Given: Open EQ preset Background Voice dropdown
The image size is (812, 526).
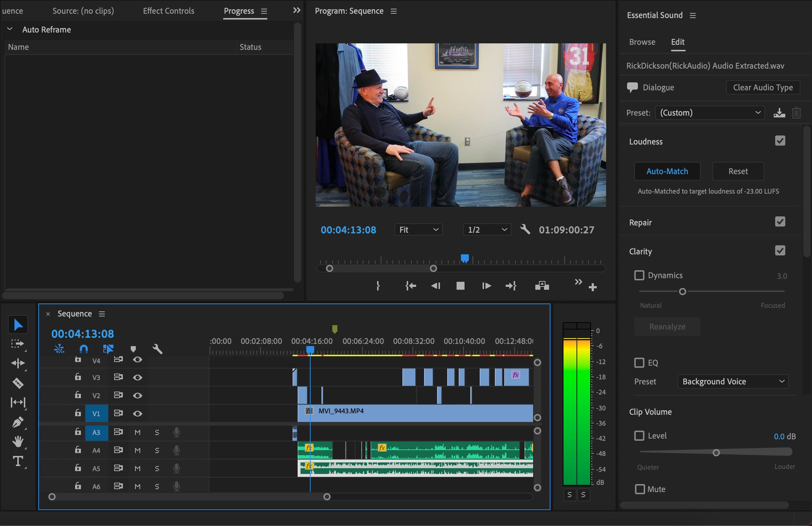Looking at the screenshot, I should pos(733,381).
